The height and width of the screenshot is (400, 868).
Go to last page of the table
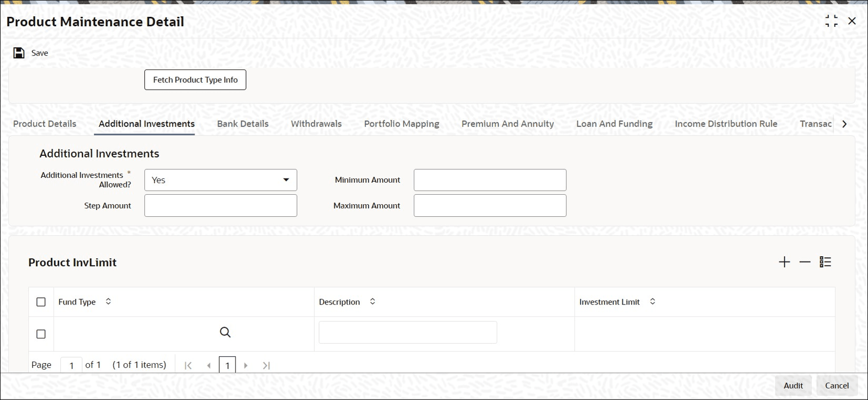pos(266,365)
